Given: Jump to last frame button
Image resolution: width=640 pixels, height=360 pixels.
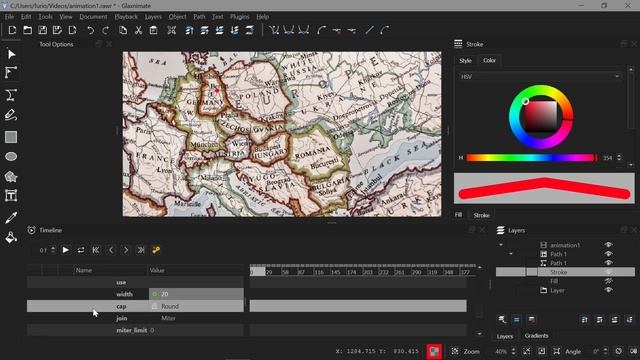Looking at the screenshot, I should click(141, 250).
